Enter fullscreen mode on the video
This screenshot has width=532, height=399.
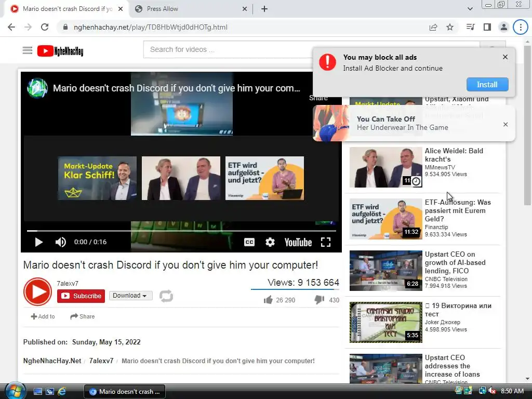pos(326,242)
